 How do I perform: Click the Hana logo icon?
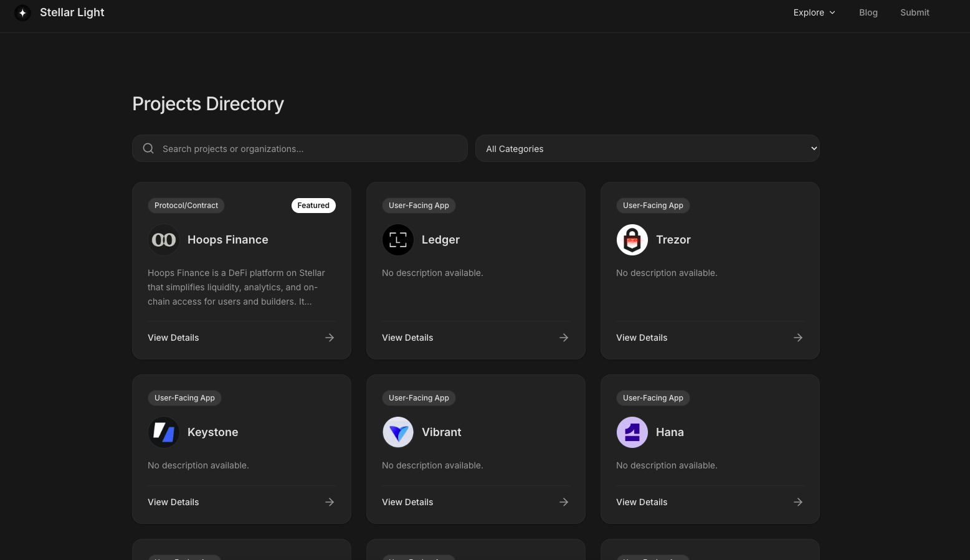tap(632, 432)
